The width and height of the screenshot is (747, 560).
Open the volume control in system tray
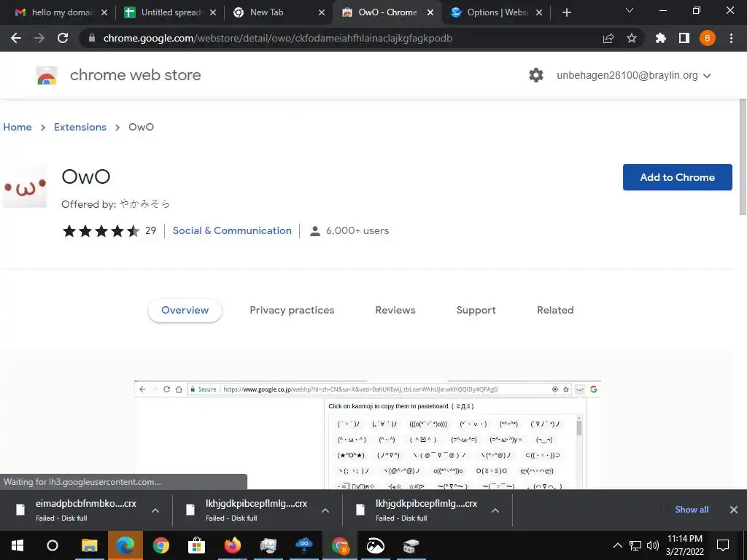(653, 545)
